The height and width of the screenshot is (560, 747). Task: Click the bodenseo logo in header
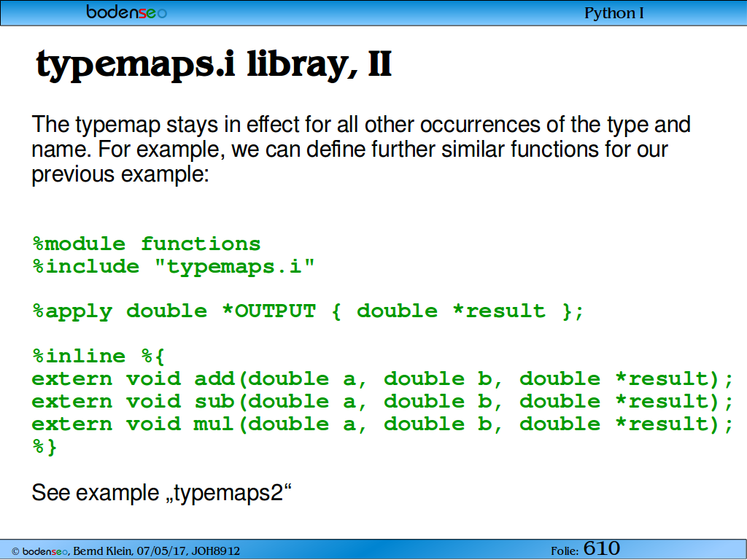[x=127, y=12]
